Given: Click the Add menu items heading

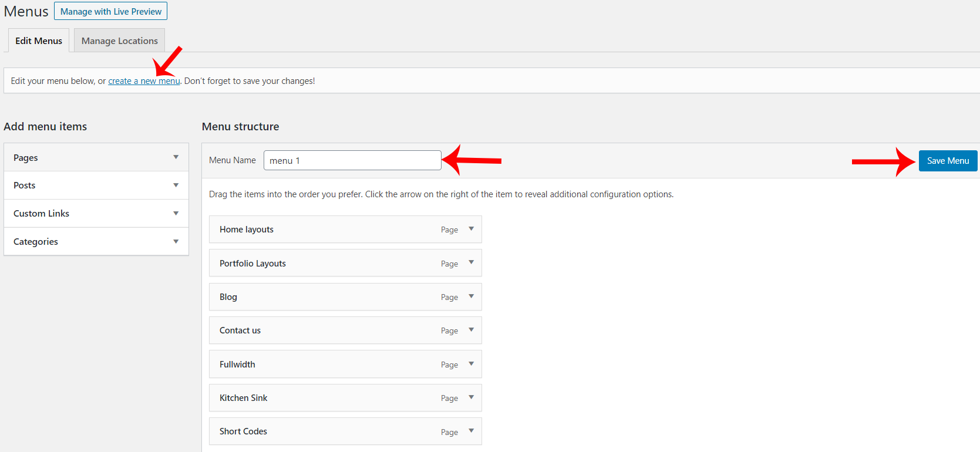Looking at the screenshot, I should (45, 127).
